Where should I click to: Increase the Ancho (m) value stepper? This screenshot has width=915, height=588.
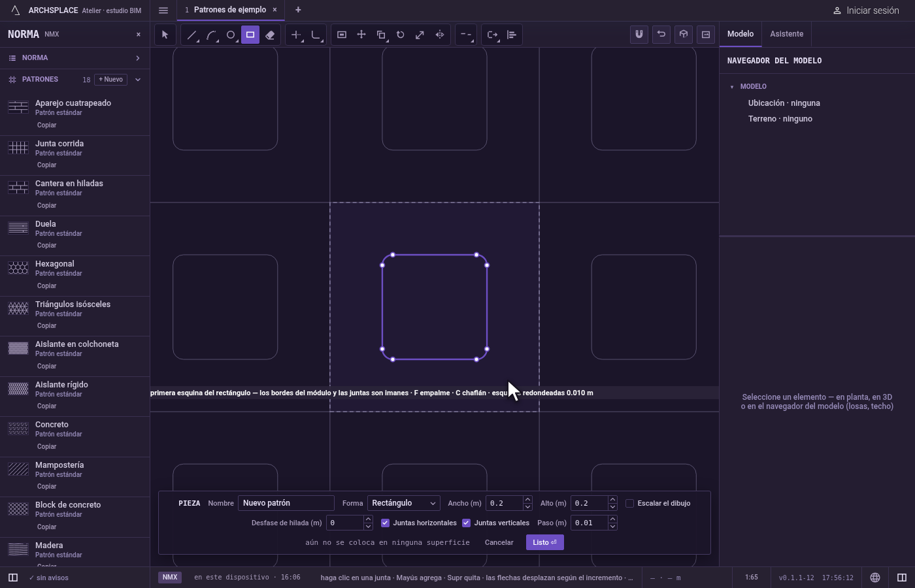(x=527, y=500)
